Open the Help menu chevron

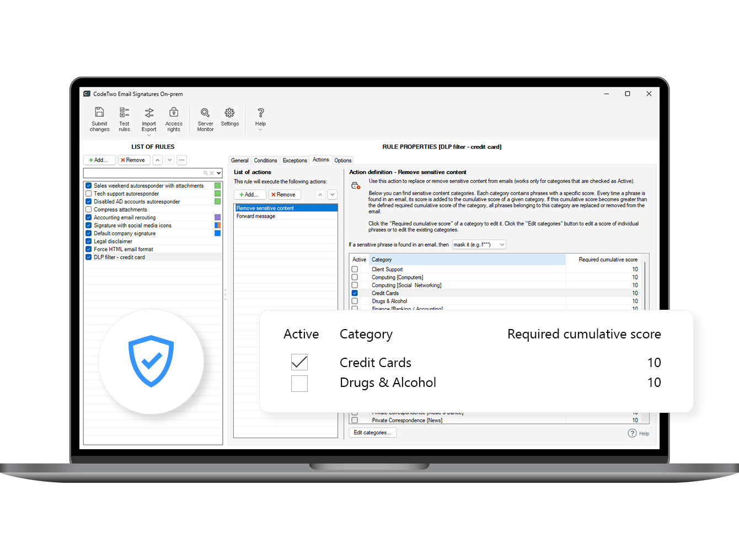coord(260,129)
